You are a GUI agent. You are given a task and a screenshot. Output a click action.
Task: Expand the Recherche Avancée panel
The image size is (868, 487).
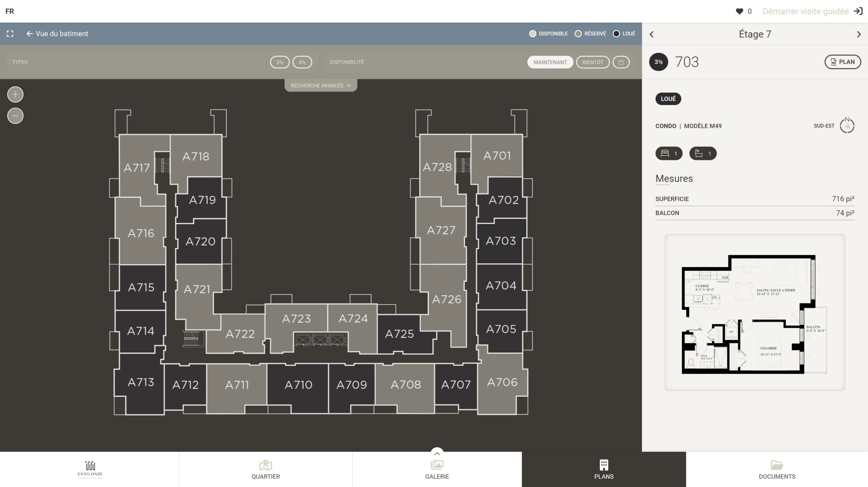pos(321,85)
